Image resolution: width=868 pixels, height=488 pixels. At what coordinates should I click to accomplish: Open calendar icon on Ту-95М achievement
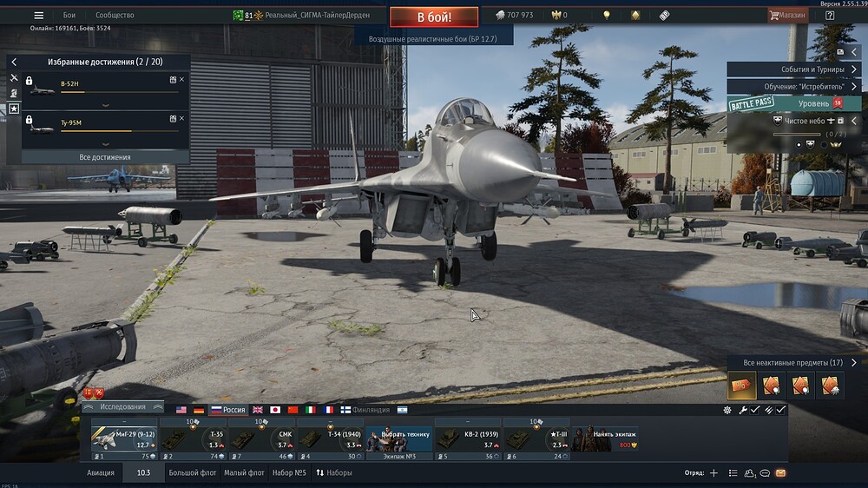pyautogui.click(x=173, y=119)
